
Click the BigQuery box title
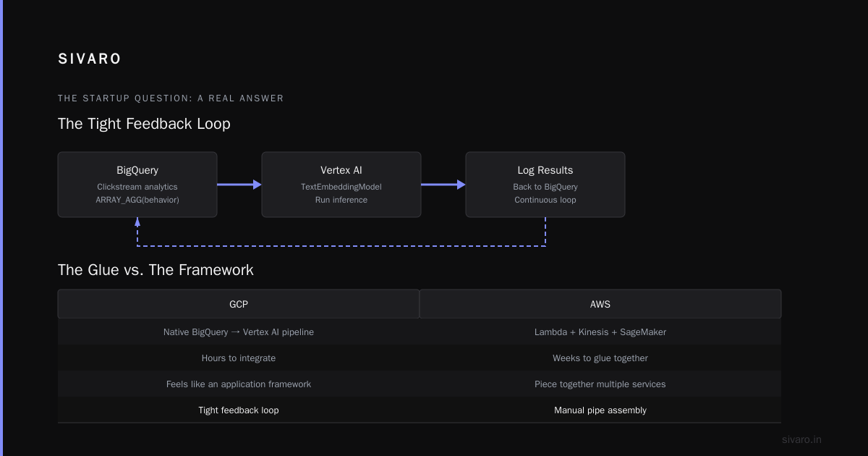pos(137,170)
